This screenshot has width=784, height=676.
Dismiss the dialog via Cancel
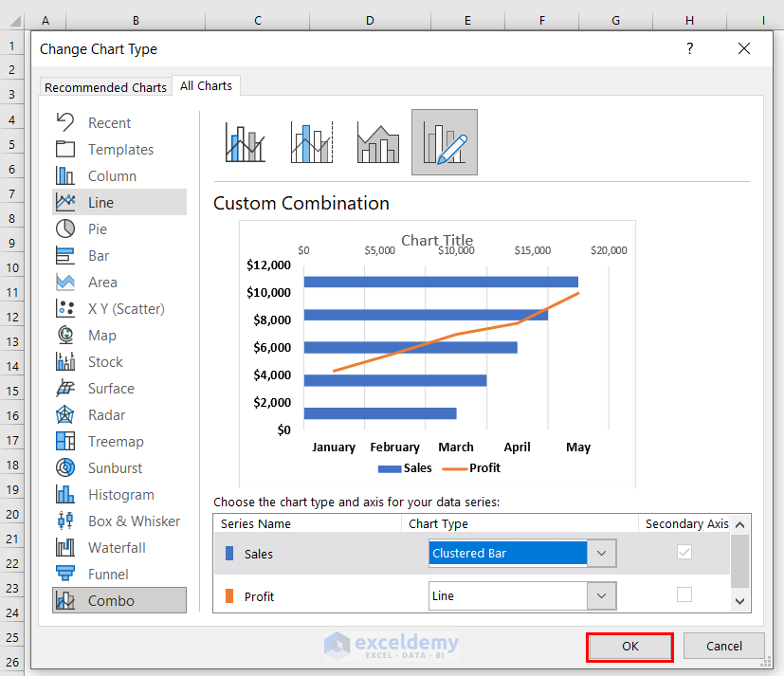[x=723, y=646]
